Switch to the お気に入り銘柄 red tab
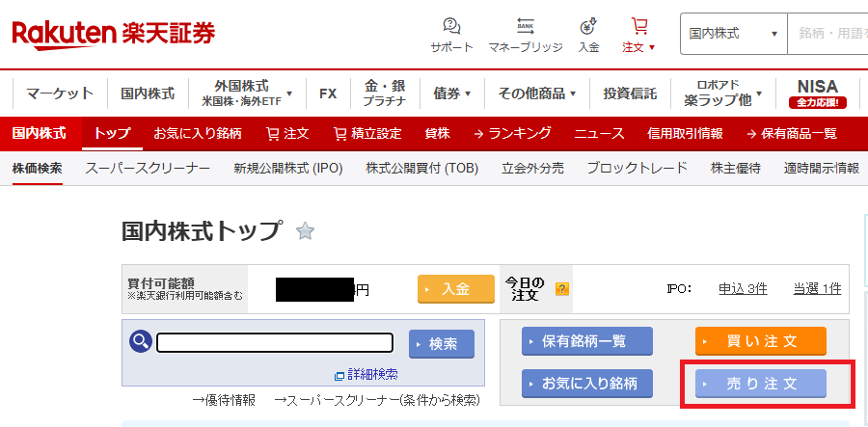The image size is (868, 427). [198, 133]
